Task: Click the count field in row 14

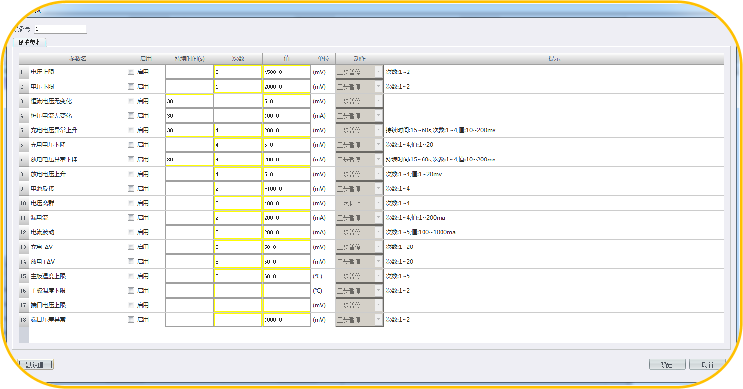Action: (238, 262)
